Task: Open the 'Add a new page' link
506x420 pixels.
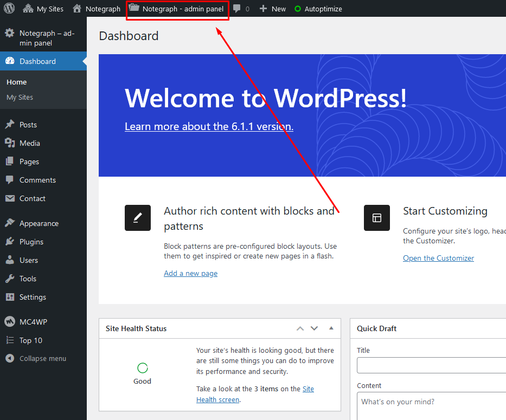Action: 190,274
